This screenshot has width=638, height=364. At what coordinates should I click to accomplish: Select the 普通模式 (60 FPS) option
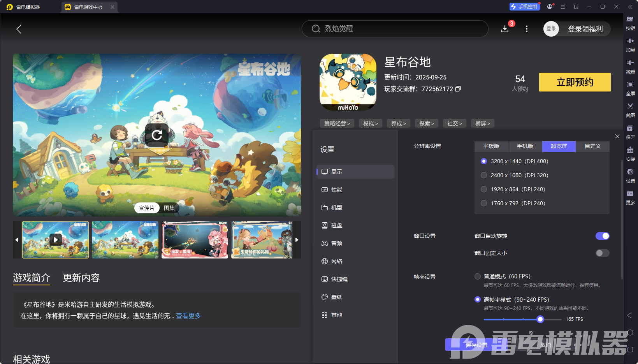(478, 276)
